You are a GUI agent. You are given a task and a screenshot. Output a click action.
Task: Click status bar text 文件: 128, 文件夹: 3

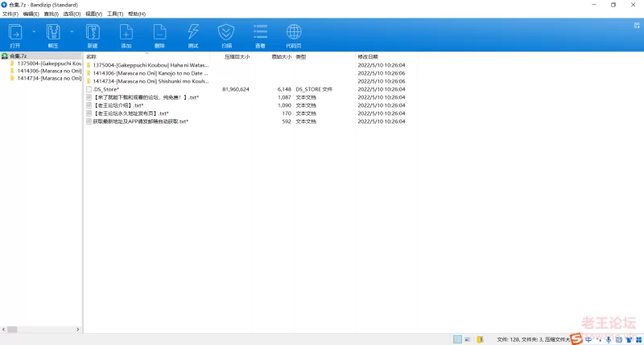point(520,339)
